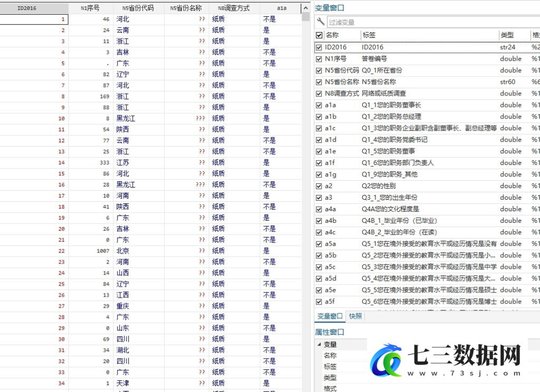This screenshot has height=392, width=540.
Task: Click row 22 N1序号 cell showing 1007
Action: coord(91,251)
